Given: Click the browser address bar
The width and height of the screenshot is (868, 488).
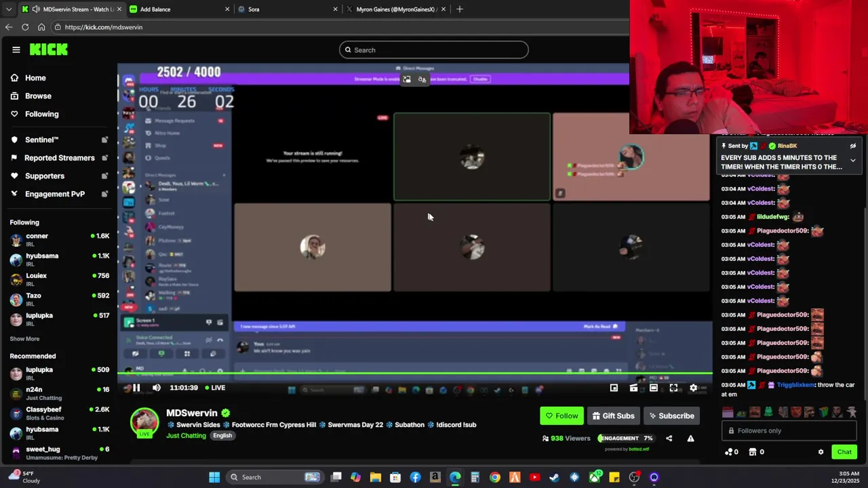Looking at the screenshot, I should 339,27.
